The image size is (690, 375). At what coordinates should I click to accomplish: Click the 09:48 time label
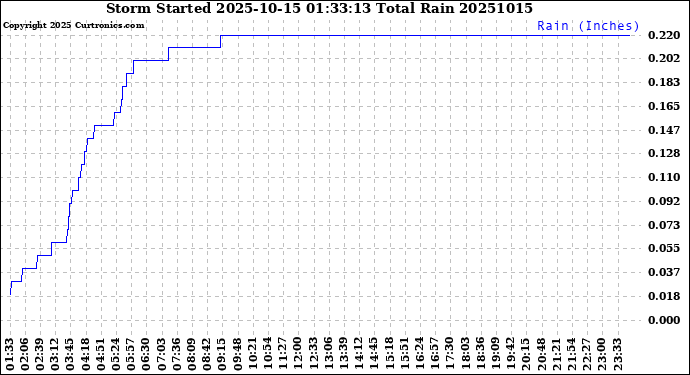pos(238,355)
